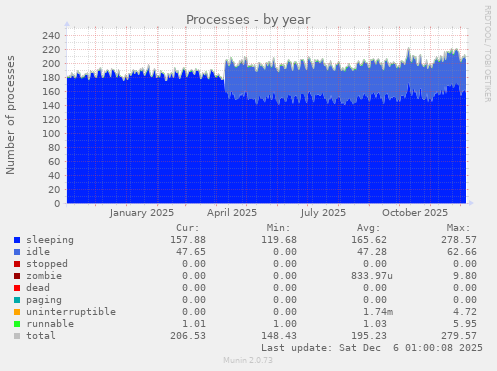Click the 'total' legend label
497x371 pixels.
pyautogui.click(x=41, y=336)
